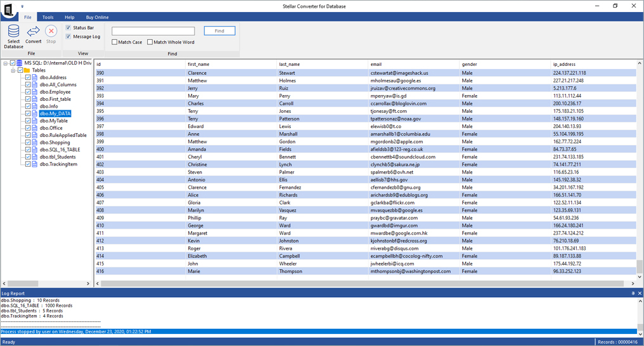The image size is (644, 346).
Task: Open the quick access toolbar dropdown arrow
Action: click(22, 6)
